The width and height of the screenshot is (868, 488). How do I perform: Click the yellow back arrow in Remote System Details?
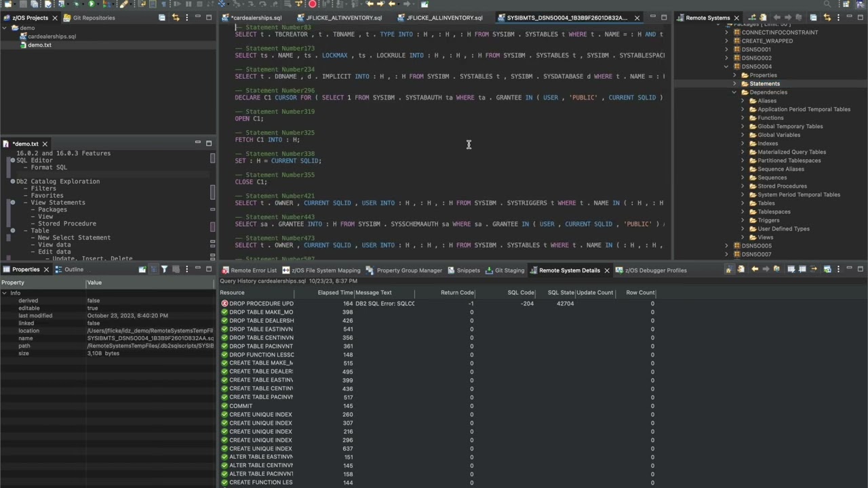(754, 270)
